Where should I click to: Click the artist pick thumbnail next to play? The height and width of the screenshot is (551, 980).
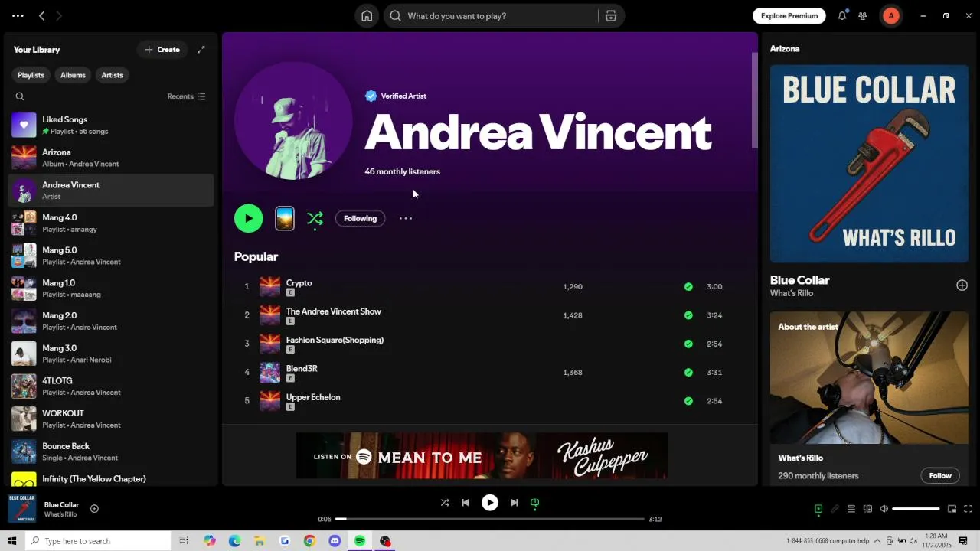coord(285,219)
